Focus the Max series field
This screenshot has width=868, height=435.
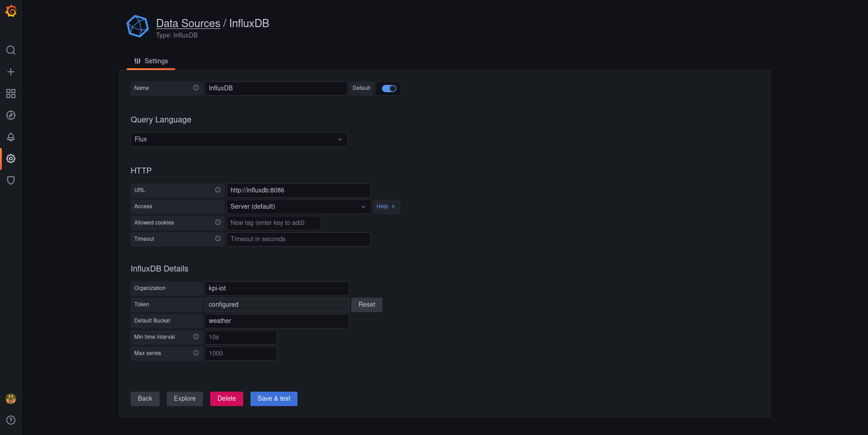(241, 354)
